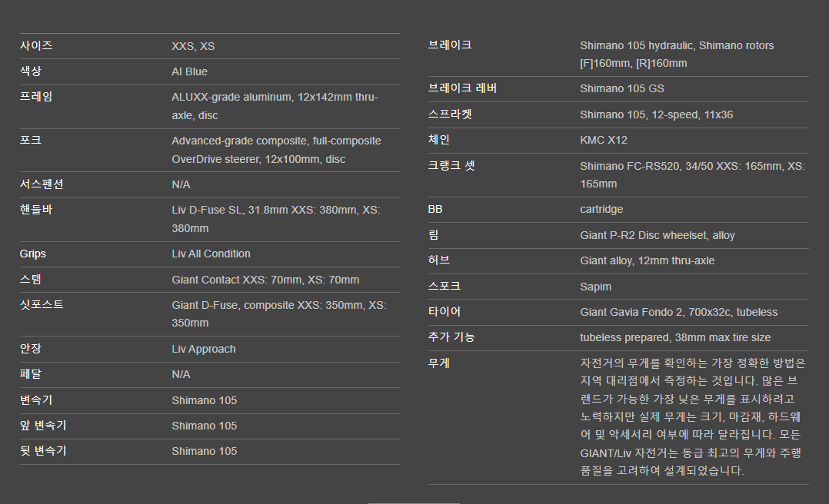Image resolution: width=829 pixels, height=504 pixels.
Task: Select the weight disclaimer paragraph in 무게 row
Action: pyautogui.click(x=693, y=417)
